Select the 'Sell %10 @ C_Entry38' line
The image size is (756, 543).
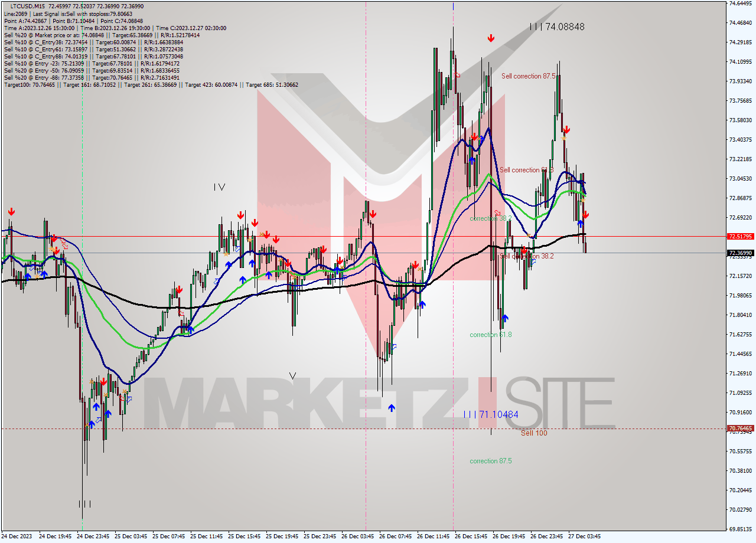point(93,42)
